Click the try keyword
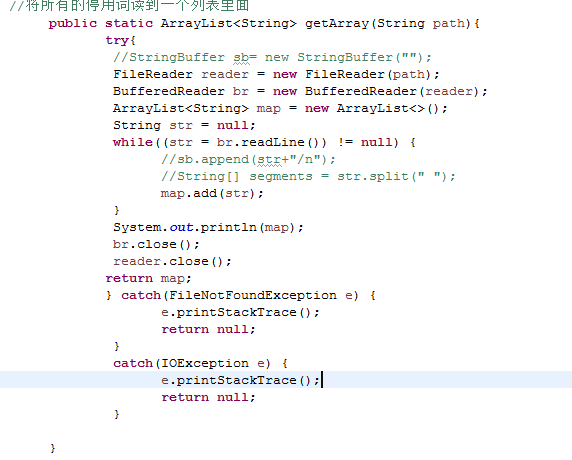The image size is (572, 460). [117, 40]
